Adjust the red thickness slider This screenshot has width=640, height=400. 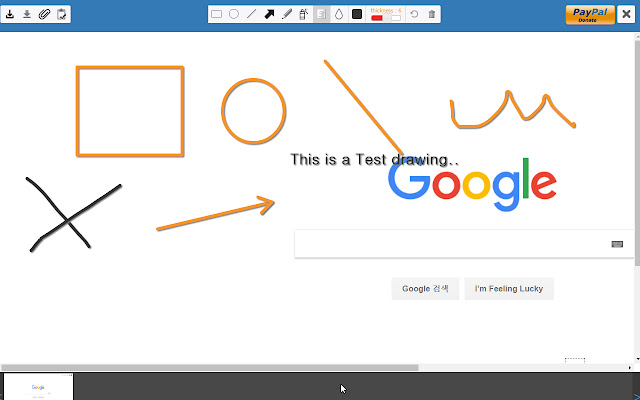pos(386,18)
